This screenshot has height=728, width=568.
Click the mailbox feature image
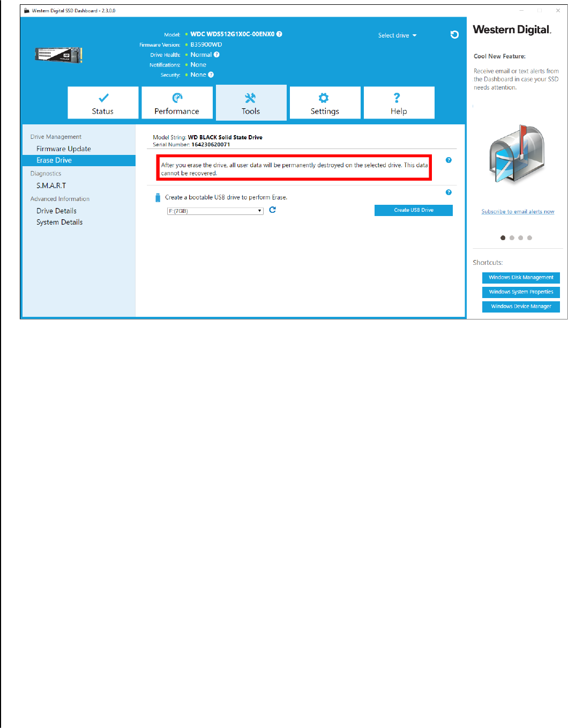point(517,154)
